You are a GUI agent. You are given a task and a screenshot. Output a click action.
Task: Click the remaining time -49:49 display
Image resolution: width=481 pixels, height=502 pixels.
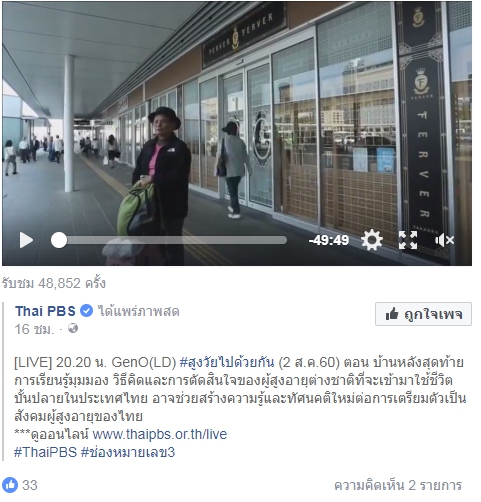(329, 240)
